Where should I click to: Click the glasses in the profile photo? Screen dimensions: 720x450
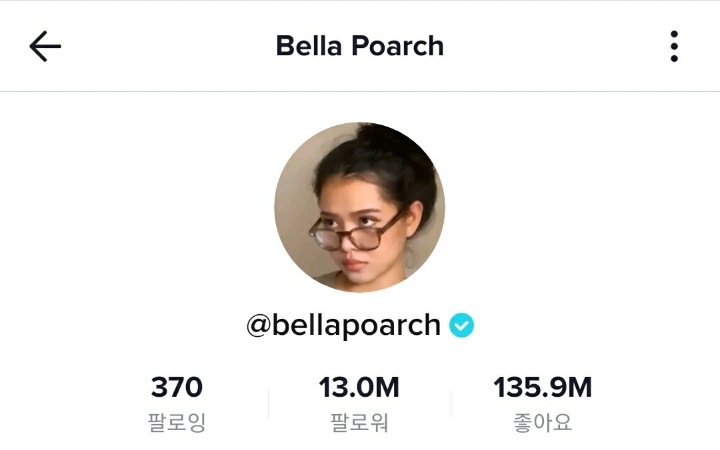click(x=353, y=232)
